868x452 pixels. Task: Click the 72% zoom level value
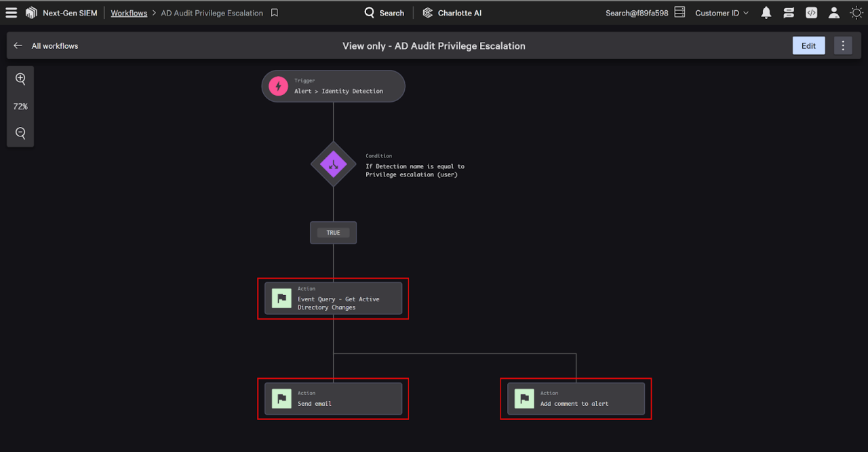point(20,107)
